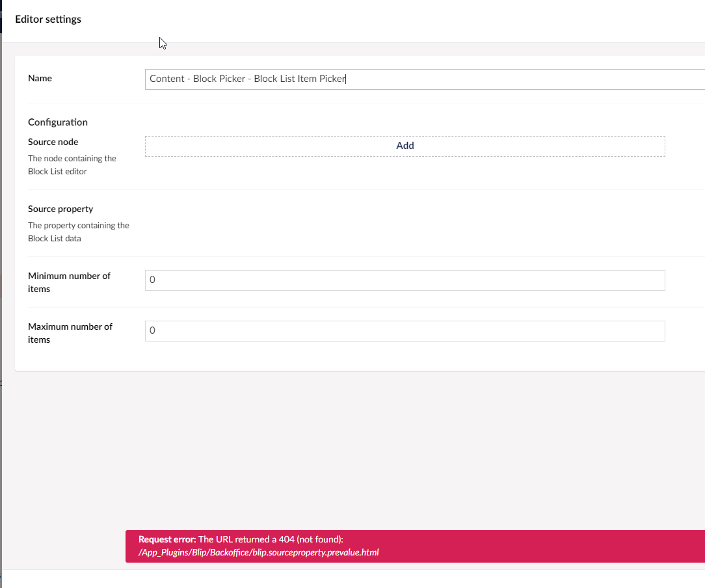Image resolution: width=705 pixels, height=588 pixels.
Task: Click the Source node label
Action: [53, 142]
